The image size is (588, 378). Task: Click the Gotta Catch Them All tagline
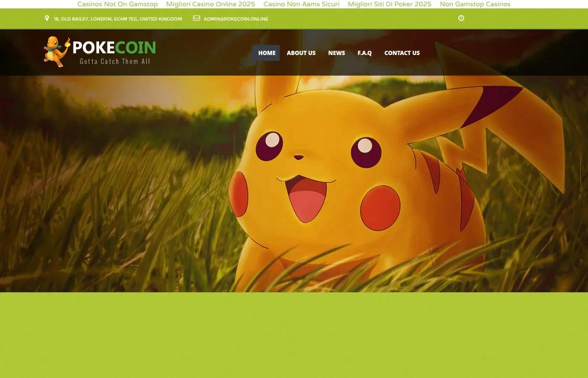pos(115,61)
